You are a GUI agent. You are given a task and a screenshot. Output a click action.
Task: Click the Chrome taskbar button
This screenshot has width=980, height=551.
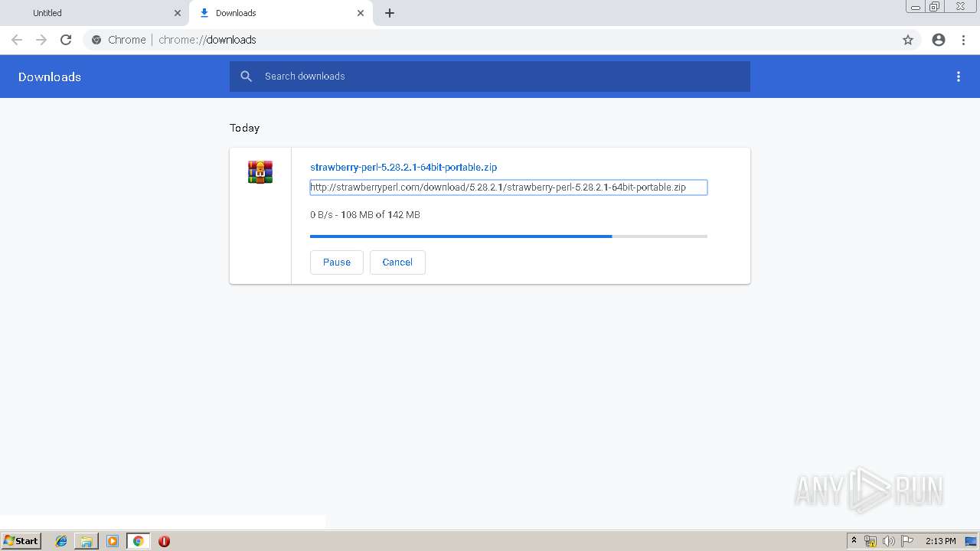click(138, 541)
